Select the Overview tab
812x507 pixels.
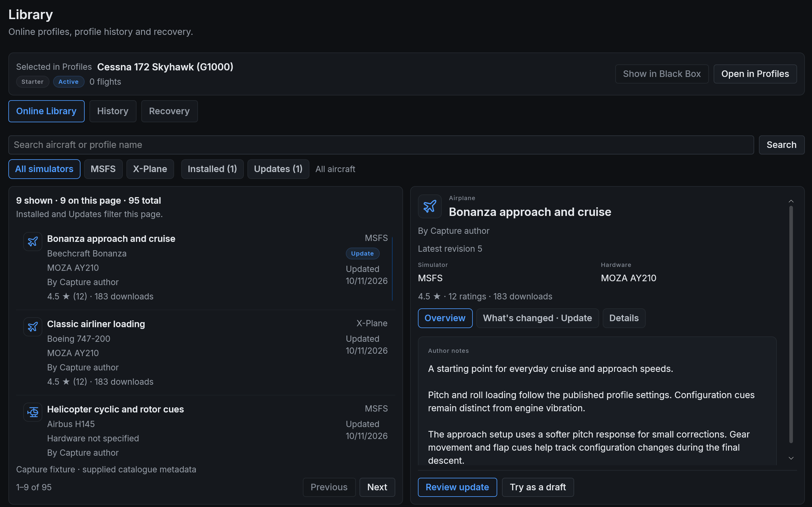click(445, 318)
